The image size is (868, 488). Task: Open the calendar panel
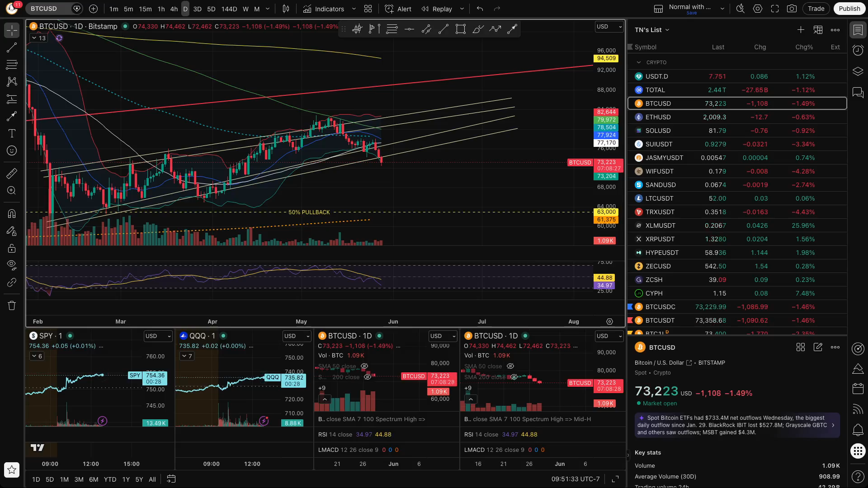point(858,388)
